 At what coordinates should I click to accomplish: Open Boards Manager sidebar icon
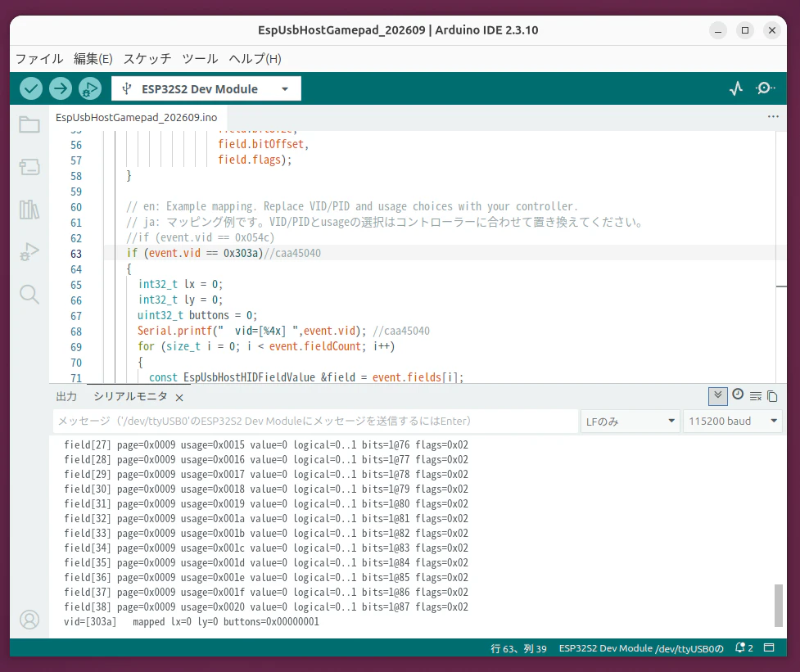[29, 167]
